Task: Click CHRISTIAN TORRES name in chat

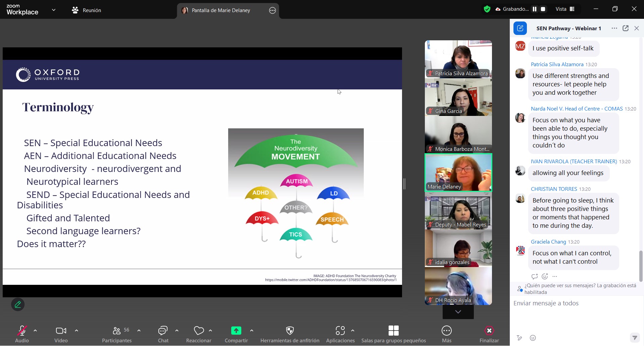Action: point(554,189)
